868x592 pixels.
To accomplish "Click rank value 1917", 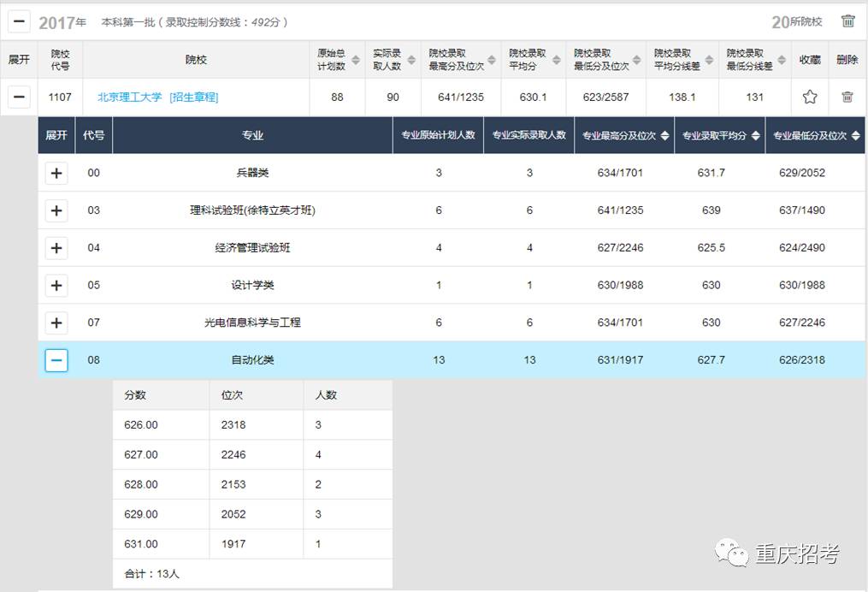I will click(x=233, y=544).
